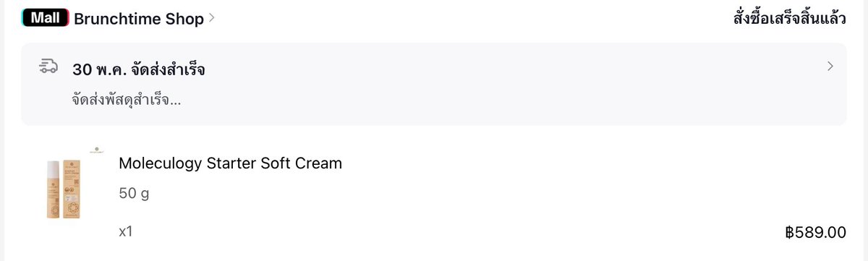View the 'สั่งซื้อเสร็จสิ้นแล้ว' order status label
The width and height of the screenshot is (868, 261).
click(x=790, y=18)
